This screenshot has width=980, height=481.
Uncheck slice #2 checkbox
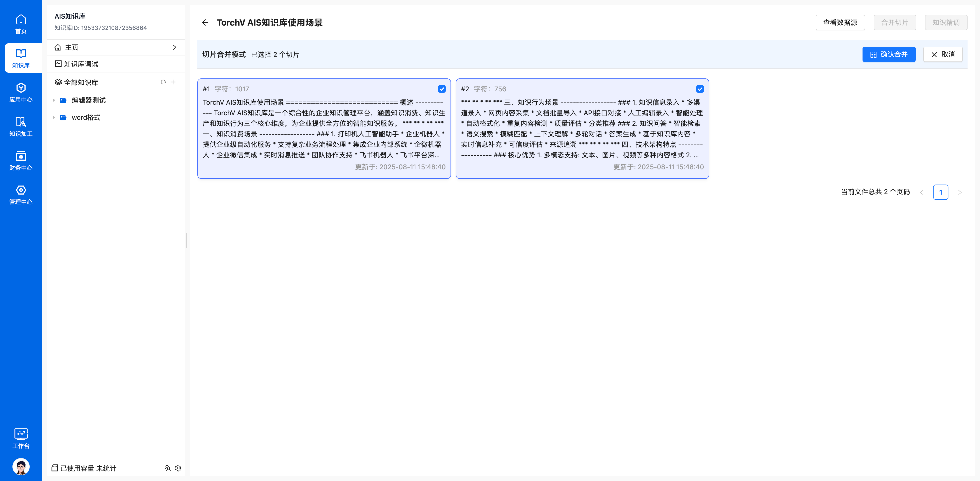tap(700, 89)
